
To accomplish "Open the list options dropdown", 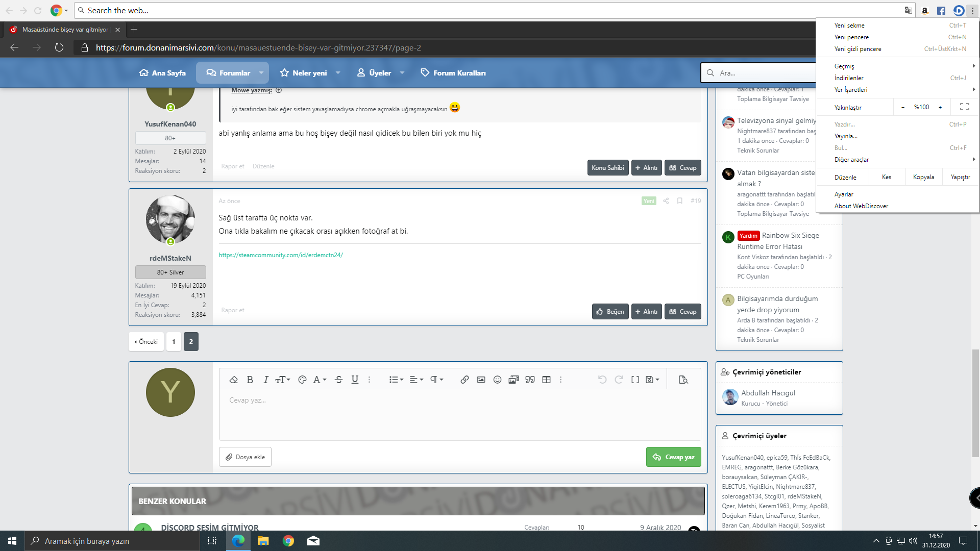I will pyautogui.click(x=396, y=380).
